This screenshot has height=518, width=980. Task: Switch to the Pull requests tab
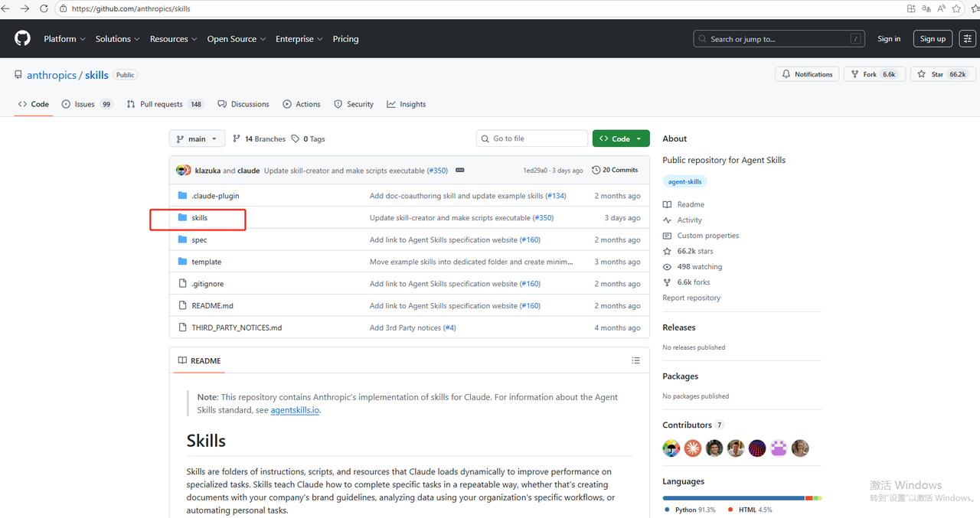165,104
